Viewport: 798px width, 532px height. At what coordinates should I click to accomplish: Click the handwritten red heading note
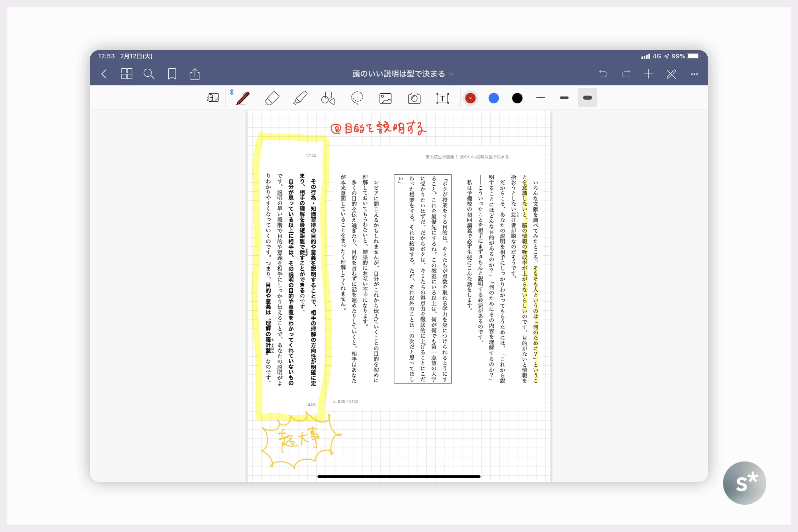click(378, 128)
